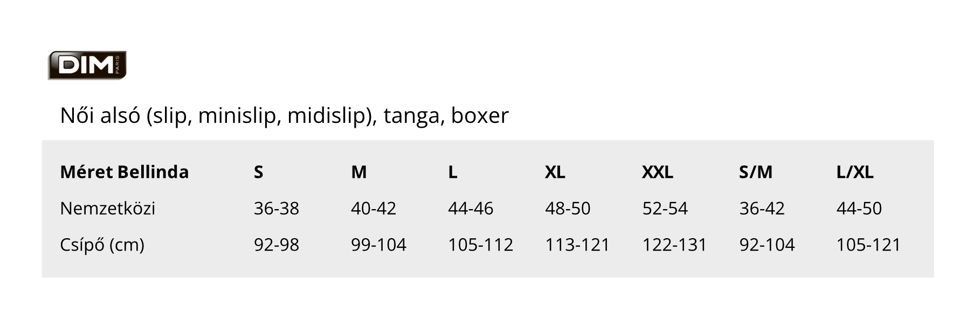This screenshot has height=318, width=980.
Task: Click the Csípő (cm) row label
Action: click(102, 245)
